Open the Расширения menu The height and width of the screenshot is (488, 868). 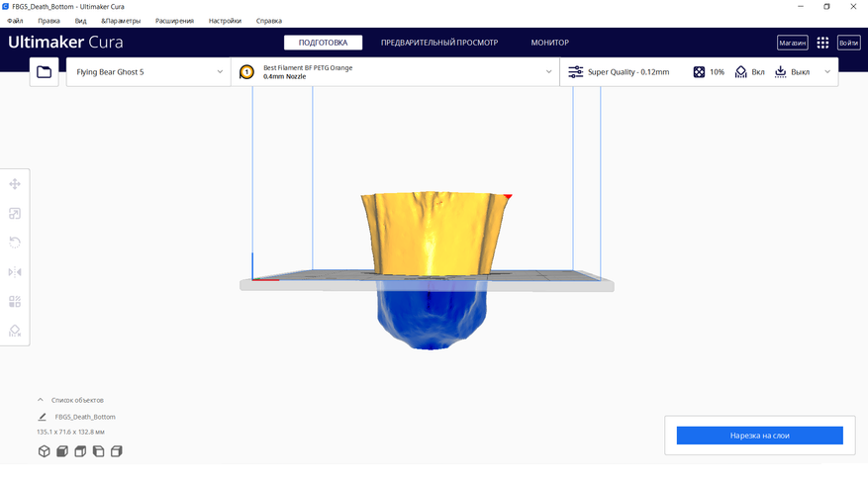point(174,21)
